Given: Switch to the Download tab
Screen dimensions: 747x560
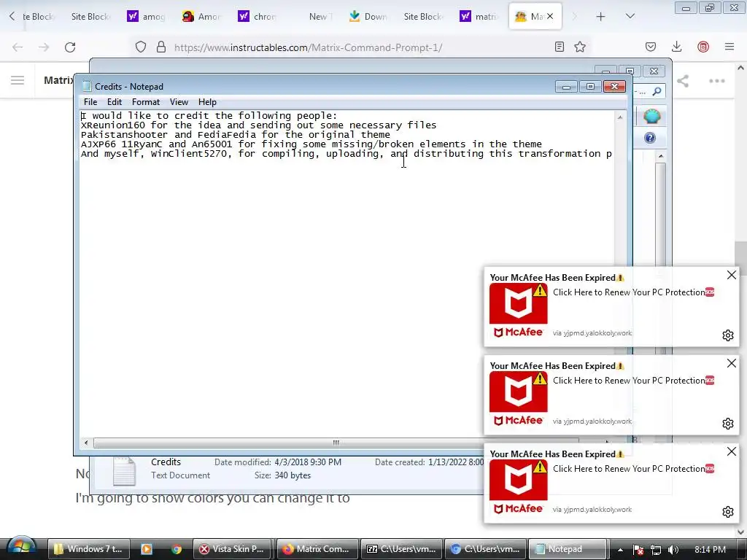Looking at the screenshot, I should (368, 17).
